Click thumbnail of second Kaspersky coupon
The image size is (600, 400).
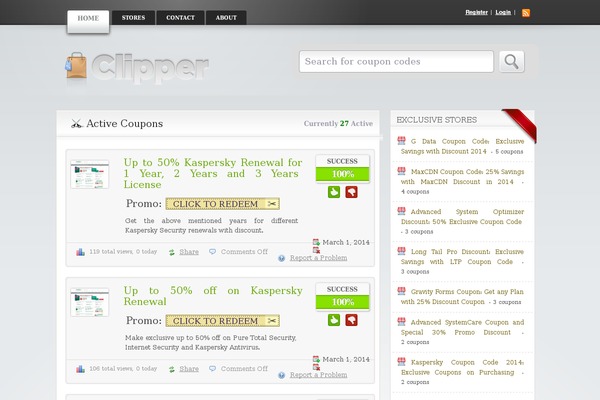pos(90,302)
